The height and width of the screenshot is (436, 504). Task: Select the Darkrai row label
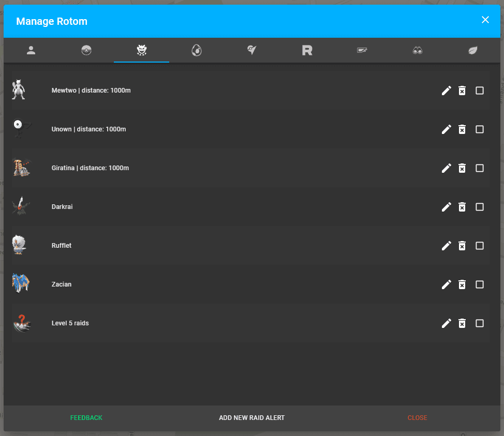pyautogui.click(x=62, y=206)
